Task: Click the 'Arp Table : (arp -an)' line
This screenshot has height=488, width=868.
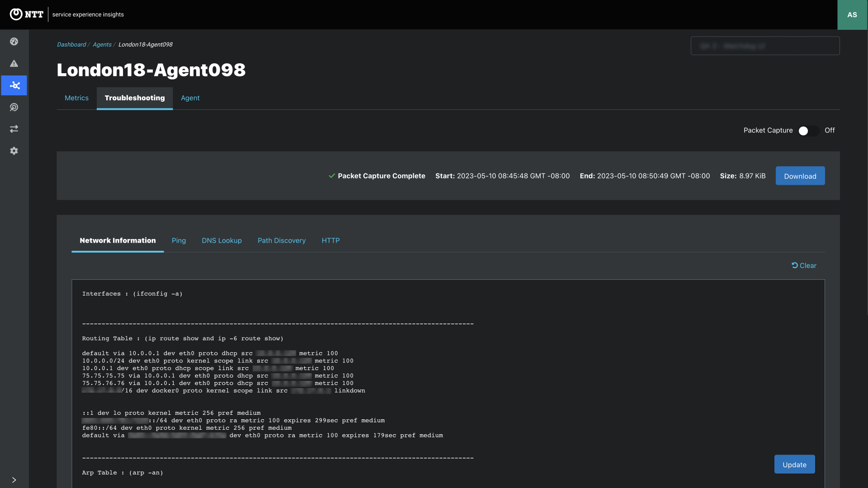Action: tap(123, 473)
